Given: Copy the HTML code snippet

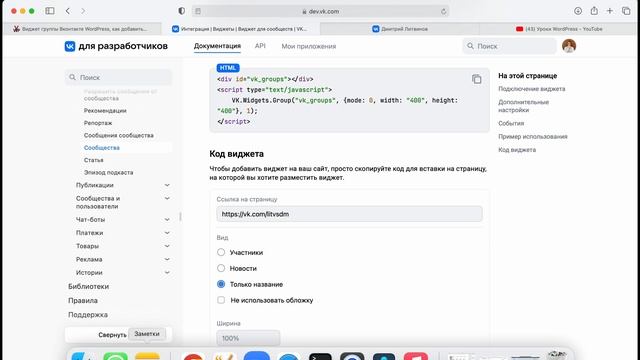Looking at the screenshot, I should pyautogui.click(x=476, y=79).
